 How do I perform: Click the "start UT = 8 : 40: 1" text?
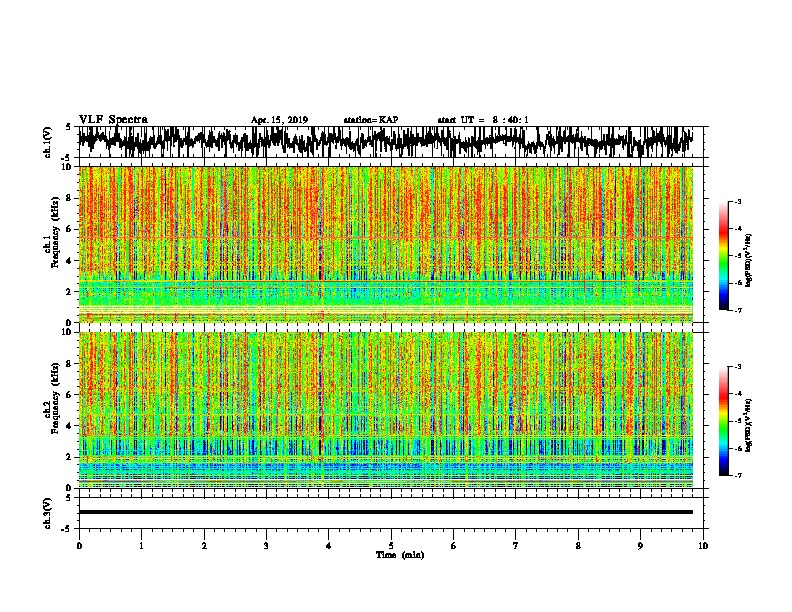(483, 120)
